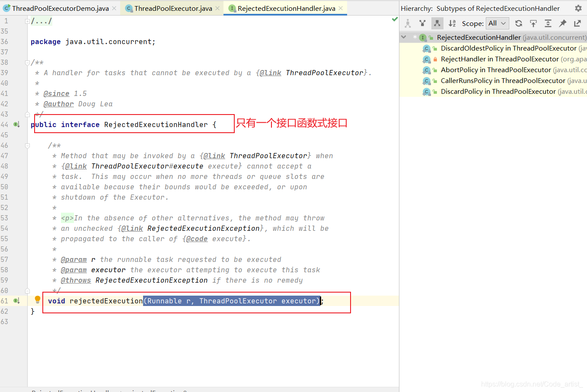The image size is (587, 392).
Task: Switch to the ThreadPoolExecutorDemo.java tab
Action: [60, 8]
